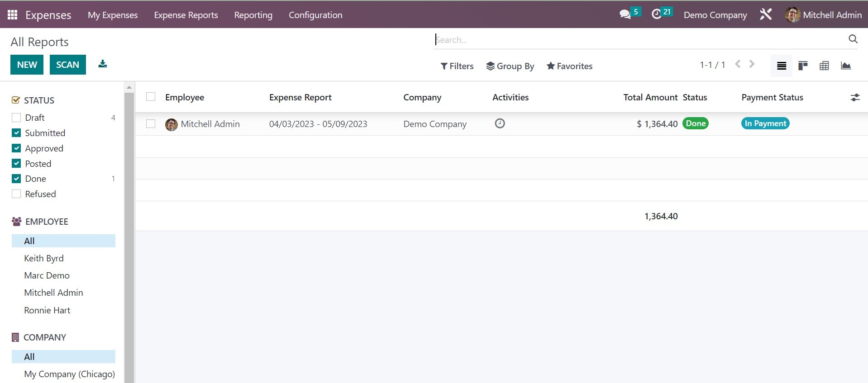
Task: Select All under COMPANY filter
Action: pyautogui.click(x=63, y=357)
